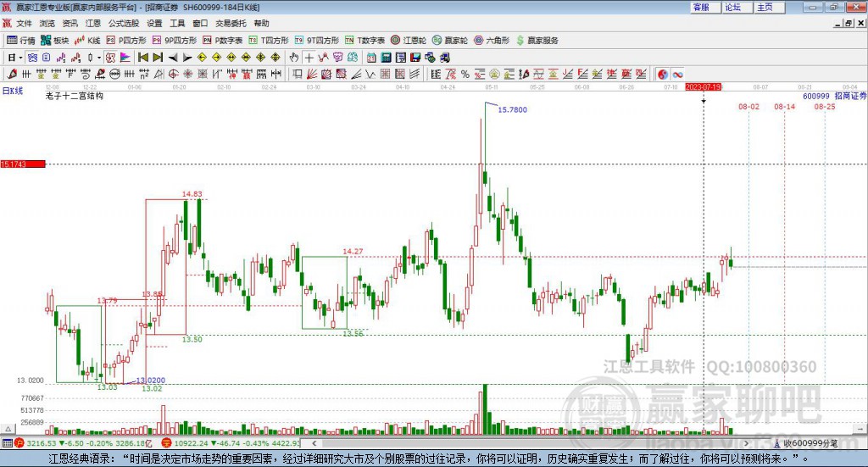Select the n² square drawing tool

(x=144, y=74)
